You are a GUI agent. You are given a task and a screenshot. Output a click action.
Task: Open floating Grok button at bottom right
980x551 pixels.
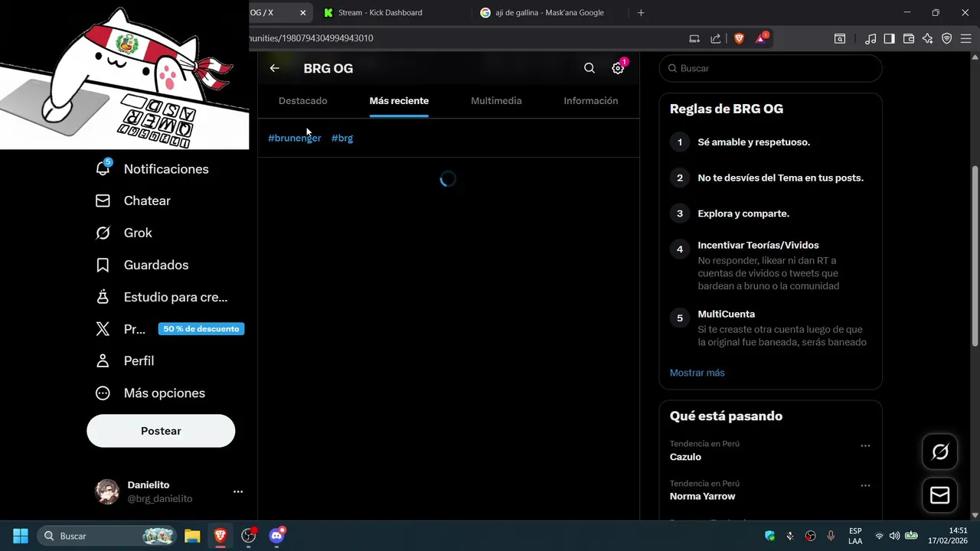939,452
